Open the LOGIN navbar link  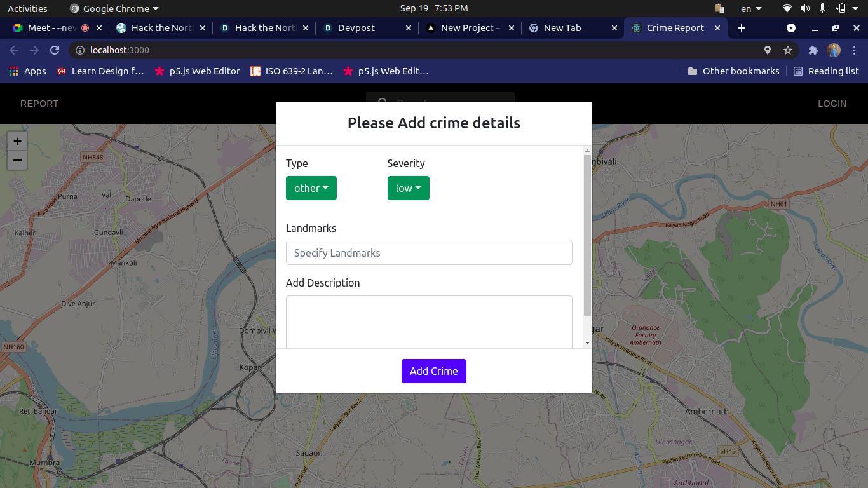pyautogui.click(x=832, y=104)
